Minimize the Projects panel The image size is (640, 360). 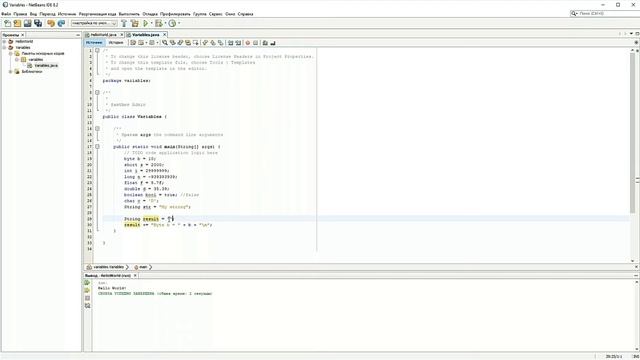pos(78,35)
